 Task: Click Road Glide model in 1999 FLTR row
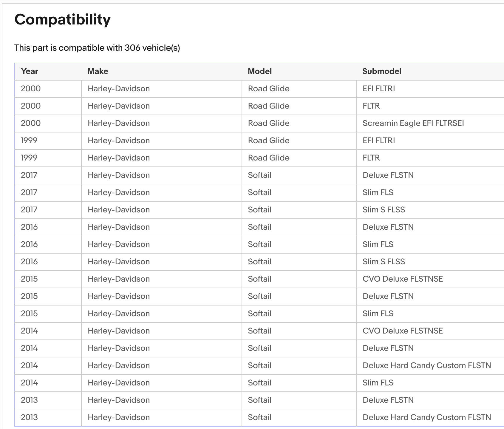(x=268, y=158)
